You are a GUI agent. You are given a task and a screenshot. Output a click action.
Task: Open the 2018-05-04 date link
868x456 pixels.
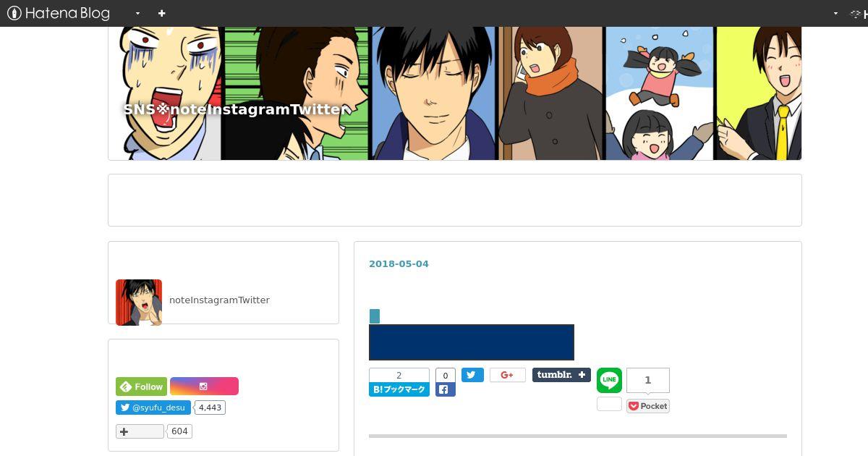[x=399, y=264]
